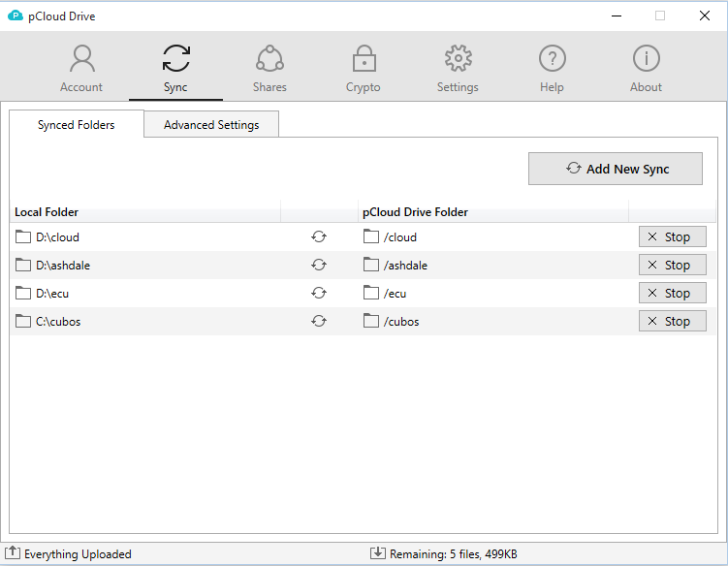Click the folder icon beside D:\ashdale
728x566 pixels.
(22, 265)
